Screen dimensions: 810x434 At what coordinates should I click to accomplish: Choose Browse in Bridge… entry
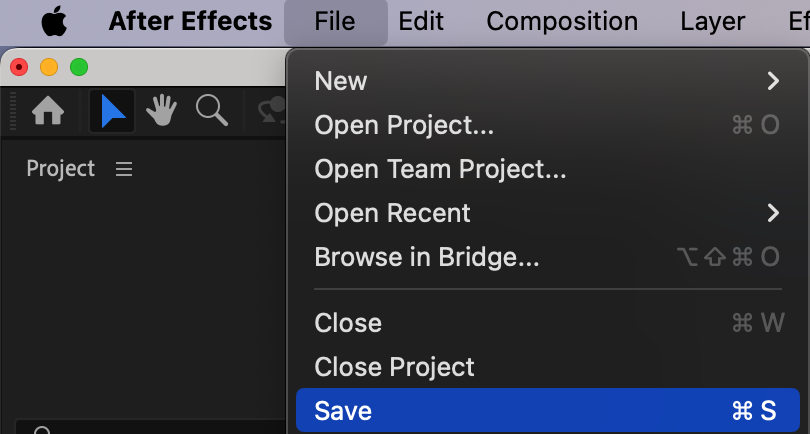click(427, 257)
